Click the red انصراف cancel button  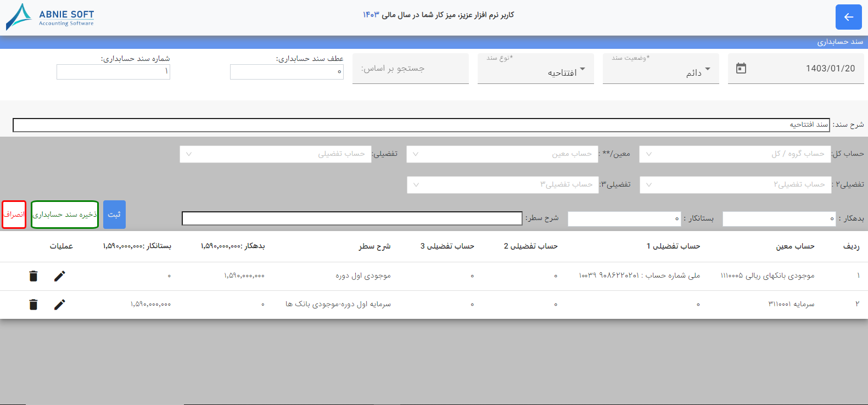coord(14,215)
